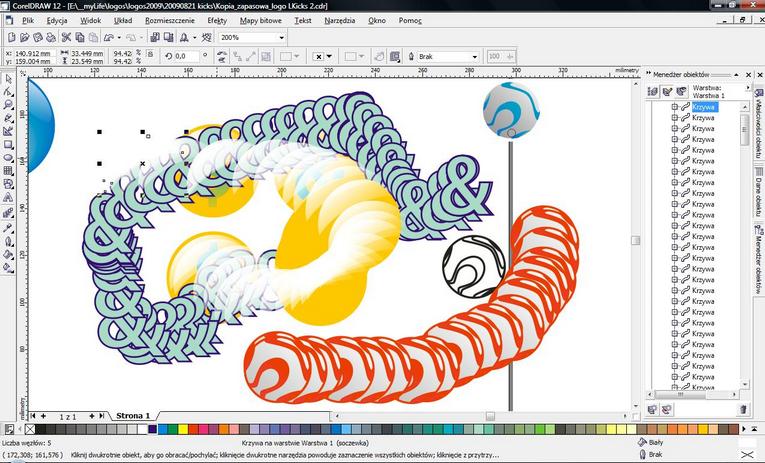765x463 pixels.
Task: Select the Rectangle tool
Action: (x=8, y=144)
